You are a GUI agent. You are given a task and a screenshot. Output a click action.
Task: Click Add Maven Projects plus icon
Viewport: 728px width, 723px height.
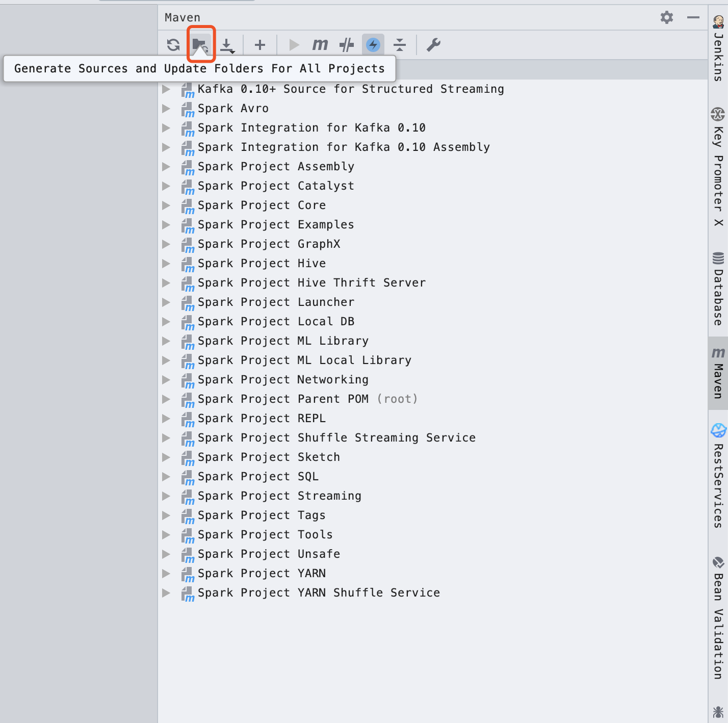tap(260, 45)
